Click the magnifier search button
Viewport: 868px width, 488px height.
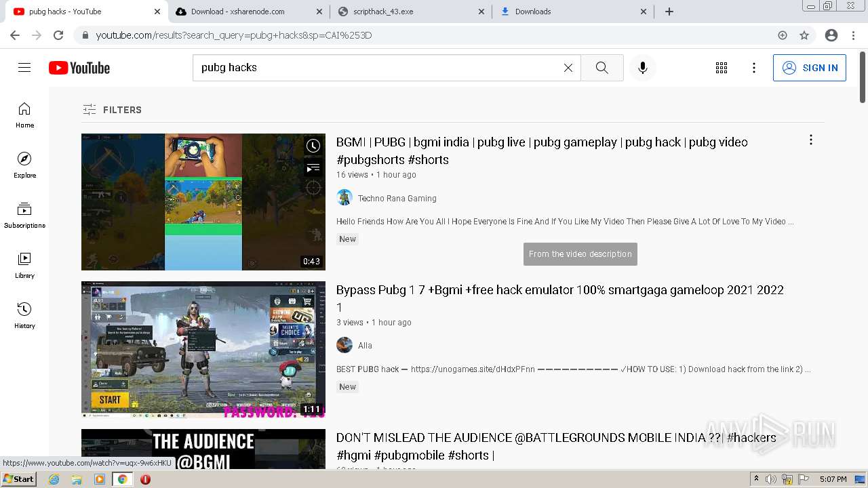pyautogui.click(x=602, y=68)
